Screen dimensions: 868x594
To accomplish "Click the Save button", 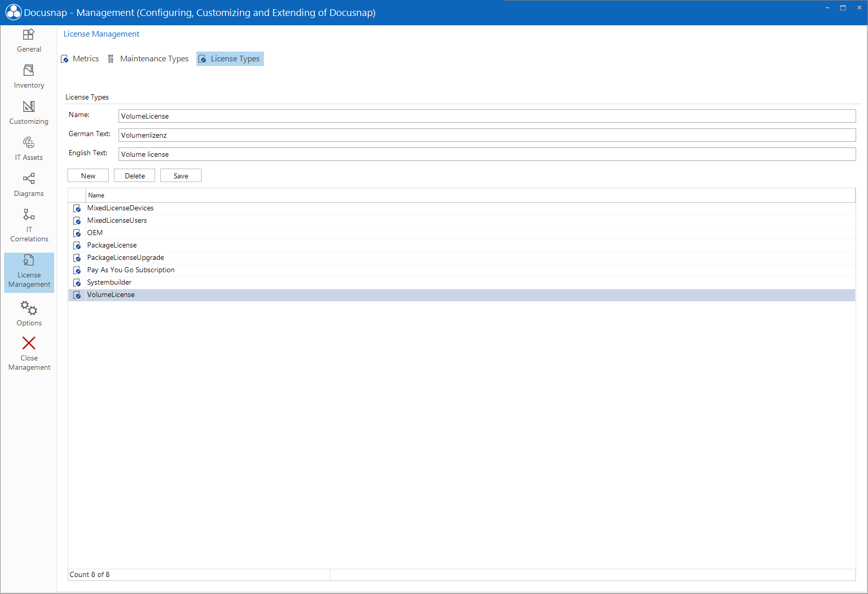I will click(181, 176).
